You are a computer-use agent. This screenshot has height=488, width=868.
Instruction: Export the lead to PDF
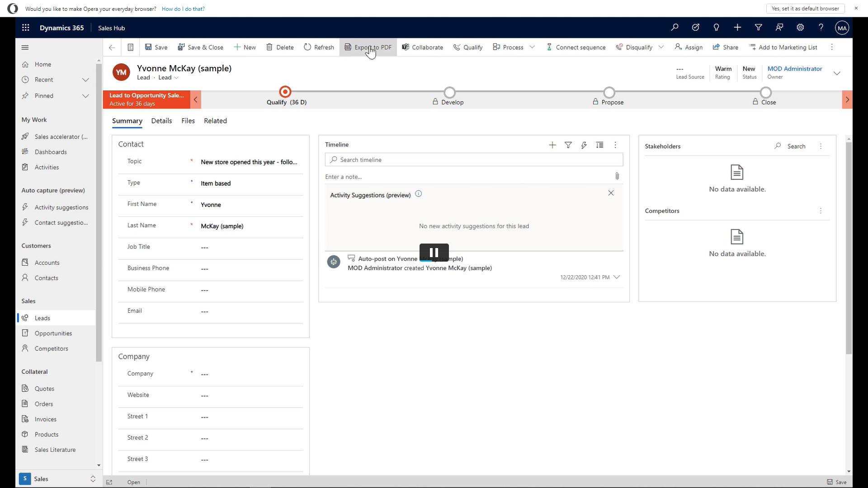(x=368, y=47)
